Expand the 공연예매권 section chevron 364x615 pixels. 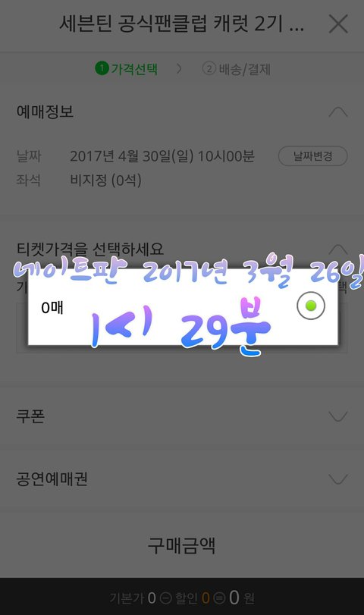tap(338, 479)
